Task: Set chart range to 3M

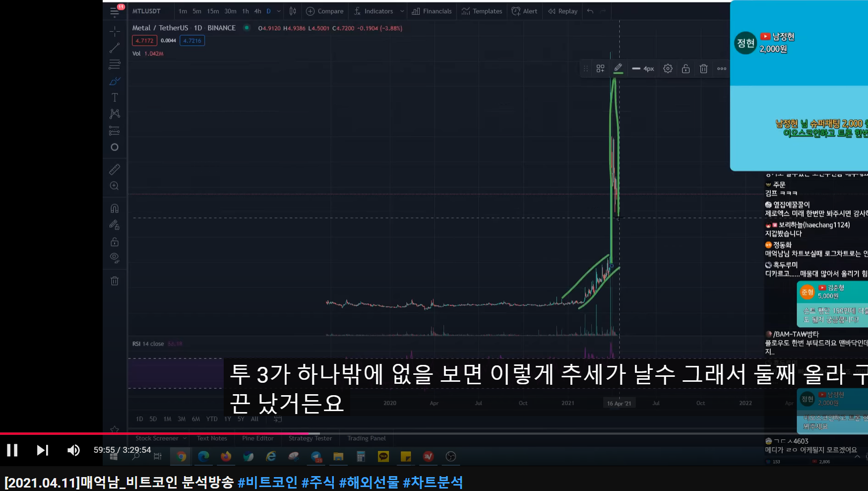Action: click(x=182, y=419)
